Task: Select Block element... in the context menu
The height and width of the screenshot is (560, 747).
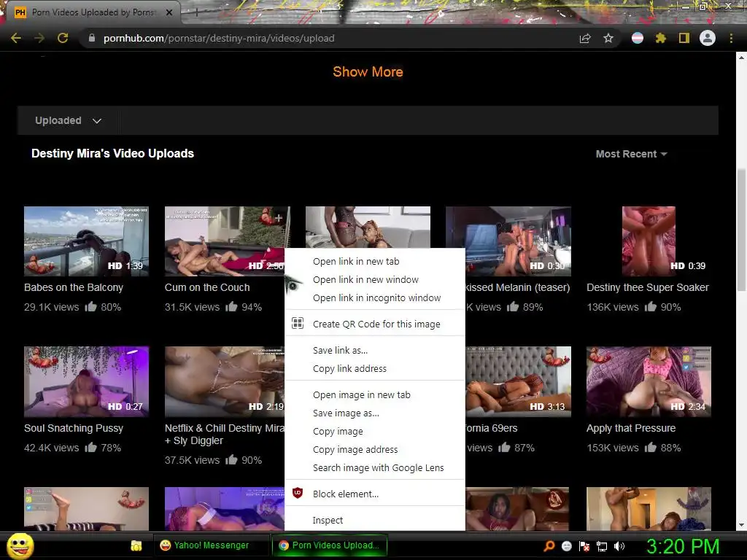Action: (375, 494)
